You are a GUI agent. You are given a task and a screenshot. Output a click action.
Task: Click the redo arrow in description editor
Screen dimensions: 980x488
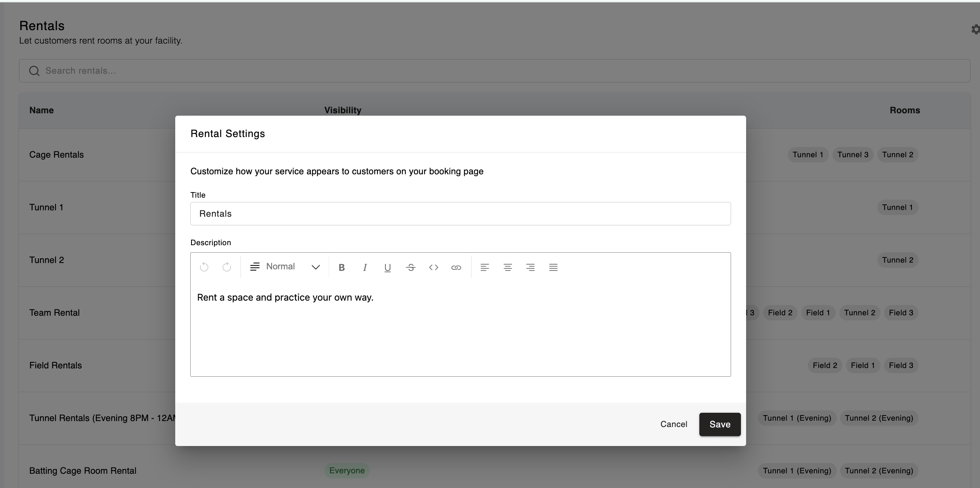(227, 267)
